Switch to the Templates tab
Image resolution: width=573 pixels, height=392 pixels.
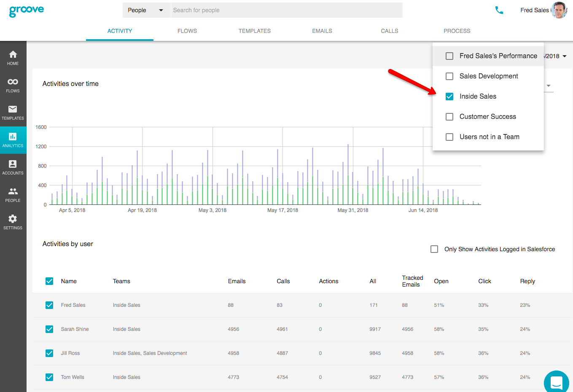pyautogui.click(x=255, y=31)
